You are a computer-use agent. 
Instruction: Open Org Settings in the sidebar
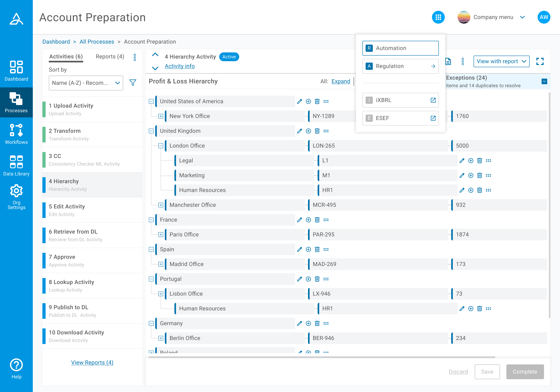16,197
